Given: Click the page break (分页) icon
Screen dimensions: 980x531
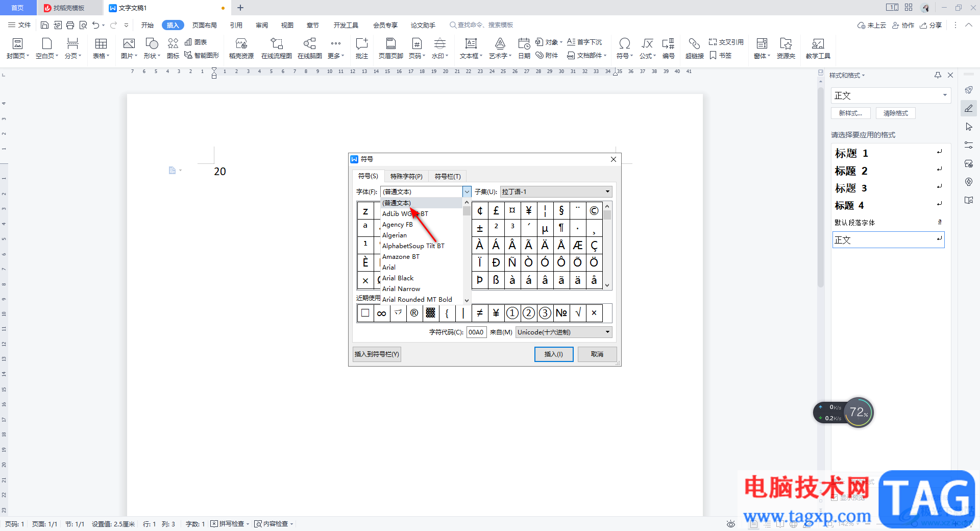Looking at the screenshot, I should click(73, 49).
